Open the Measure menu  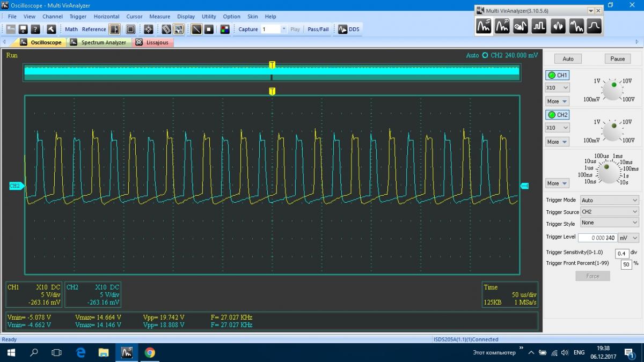pos(159,17)
